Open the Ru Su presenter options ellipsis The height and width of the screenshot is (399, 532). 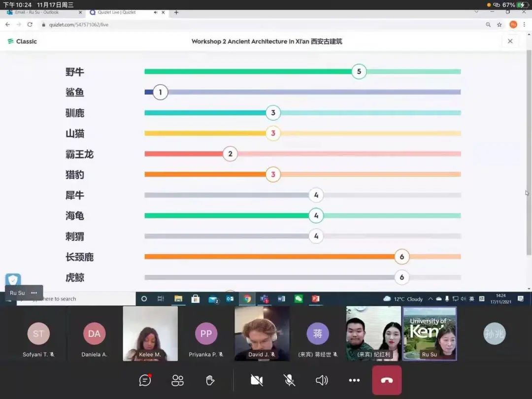(x=34, y=293)
